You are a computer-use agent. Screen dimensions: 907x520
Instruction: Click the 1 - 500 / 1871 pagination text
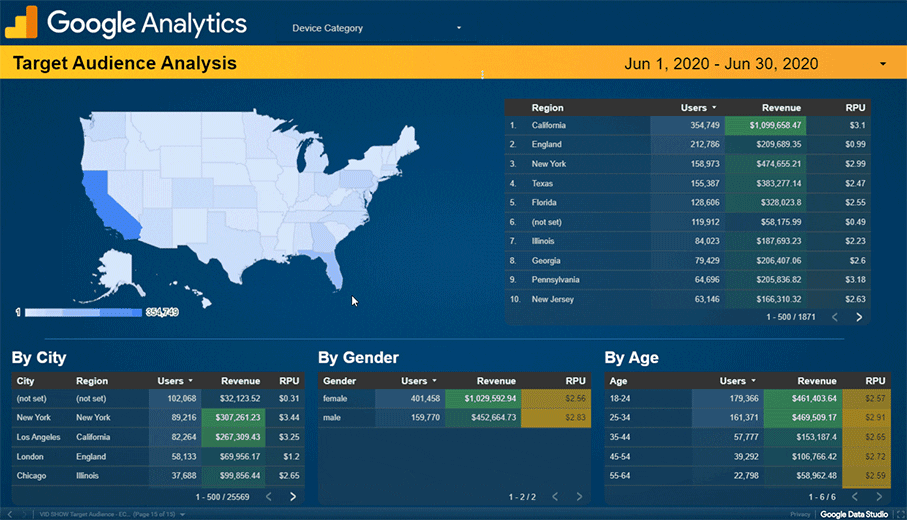click(x=791, y=317)
